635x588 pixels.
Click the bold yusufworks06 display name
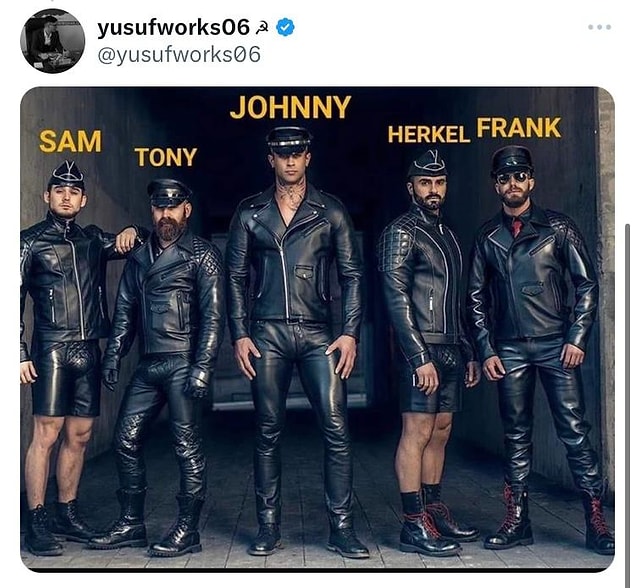(x=173, y=28)
